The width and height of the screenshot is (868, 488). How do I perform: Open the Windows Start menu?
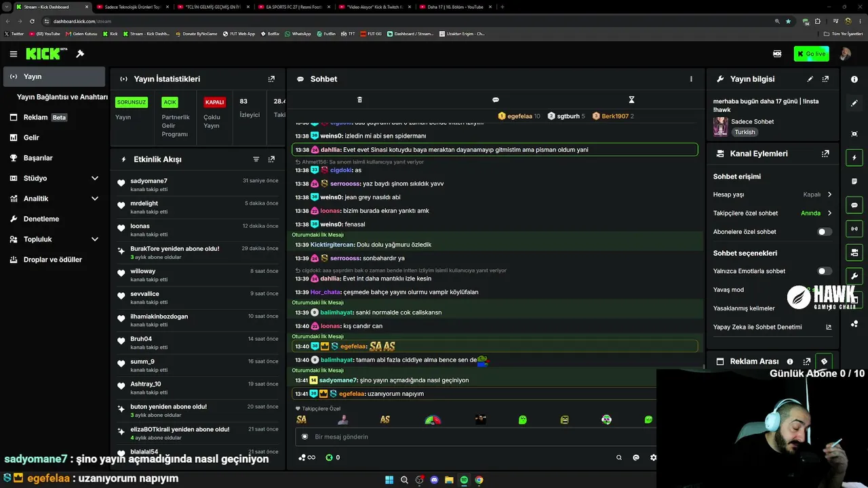[389, 481]
